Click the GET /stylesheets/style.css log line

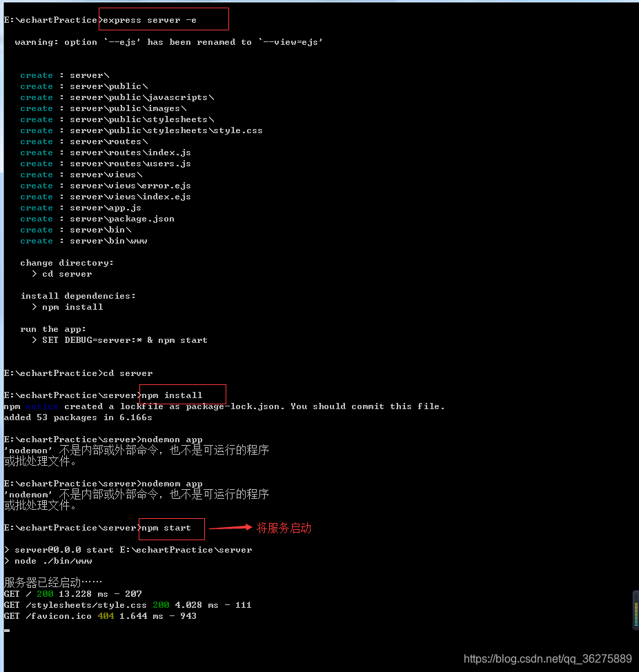pos(127,605)
